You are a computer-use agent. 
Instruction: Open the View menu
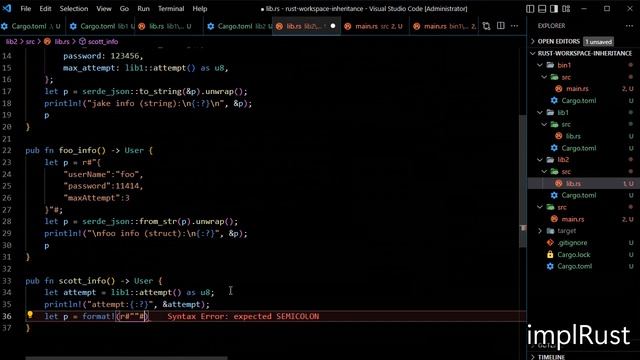104,9
